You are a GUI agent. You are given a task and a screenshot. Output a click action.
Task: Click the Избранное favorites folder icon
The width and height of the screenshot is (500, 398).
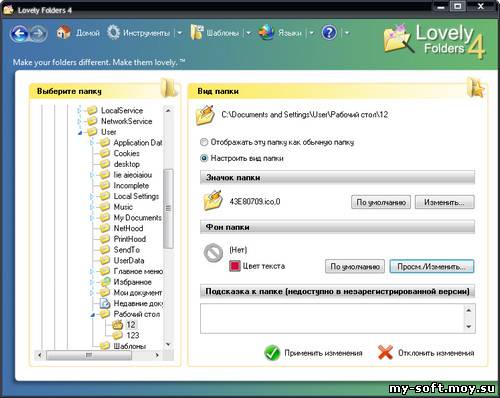point(105,282)
